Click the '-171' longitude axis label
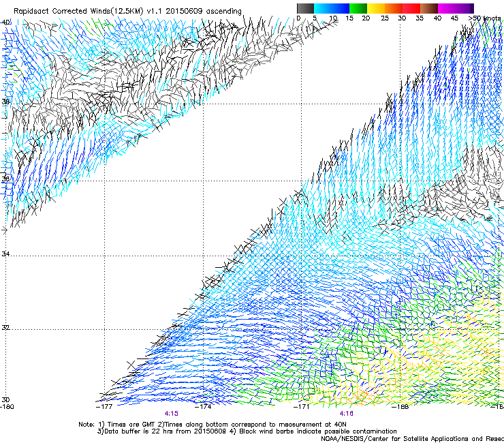 (302, 407)
